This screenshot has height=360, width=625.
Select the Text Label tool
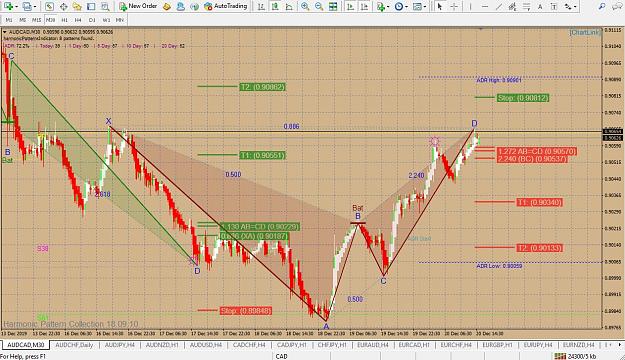pos(554,6)
